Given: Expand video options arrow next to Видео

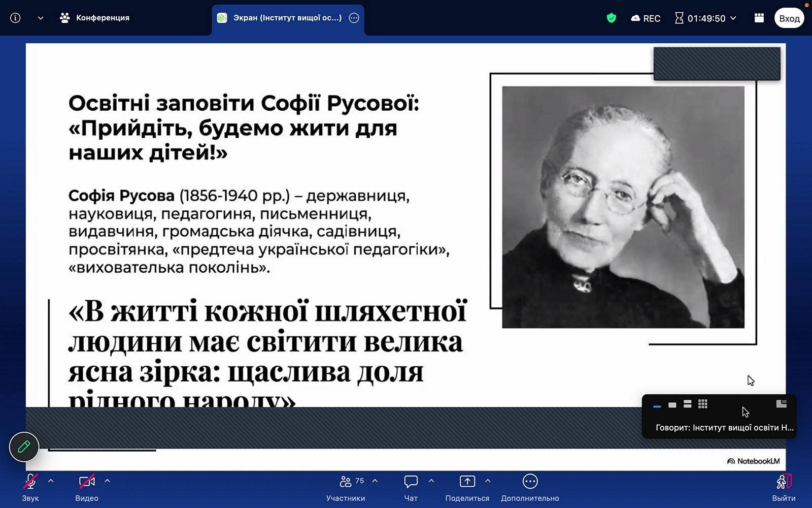Looking at the screenshot, I should coord(107,481).
